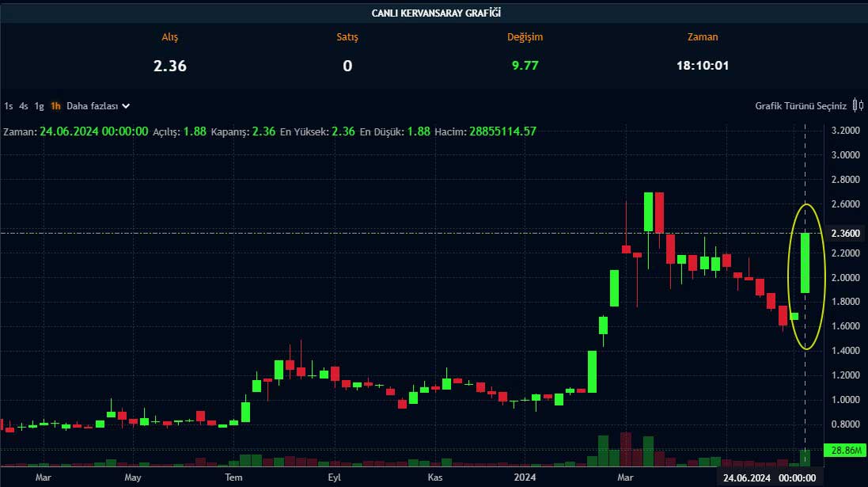This screenshot has width=868, height=487.
Task: Choose the 1g timeframe
Action: [x=39, y=106]
